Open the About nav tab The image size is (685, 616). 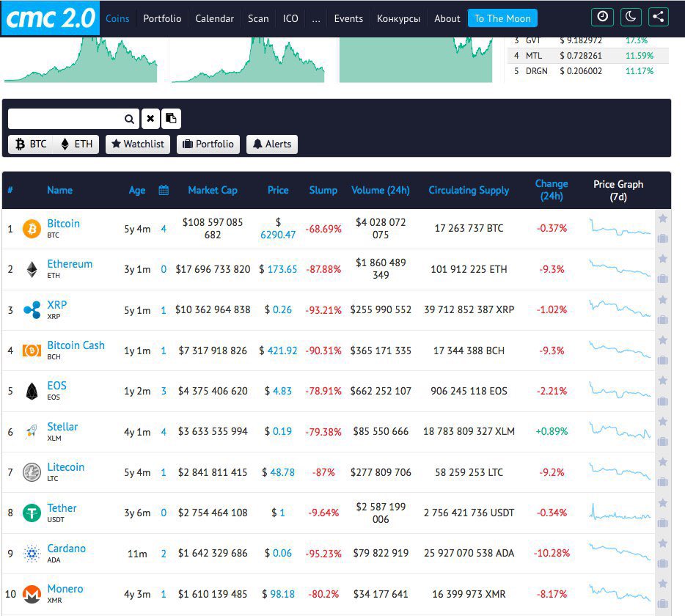(447, 18)
